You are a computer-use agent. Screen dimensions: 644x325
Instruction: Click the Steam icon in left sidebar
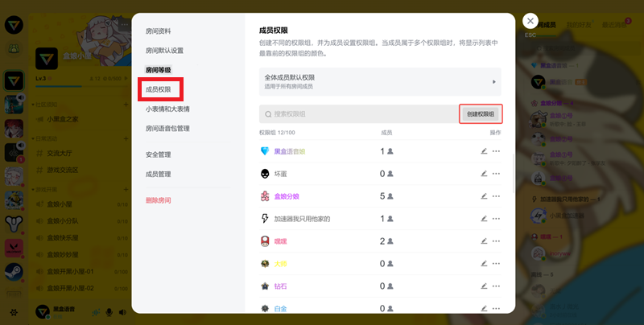[14, 271]
